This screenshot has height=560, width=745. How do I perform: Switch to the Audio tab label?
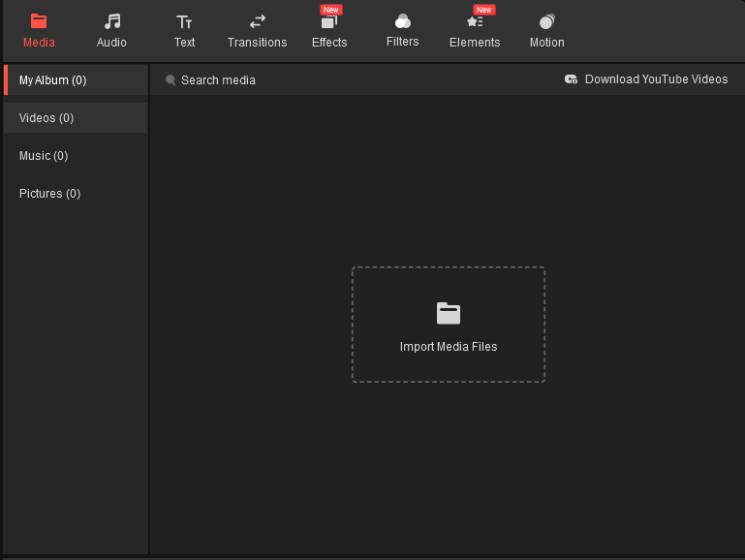tap(111, 43)
